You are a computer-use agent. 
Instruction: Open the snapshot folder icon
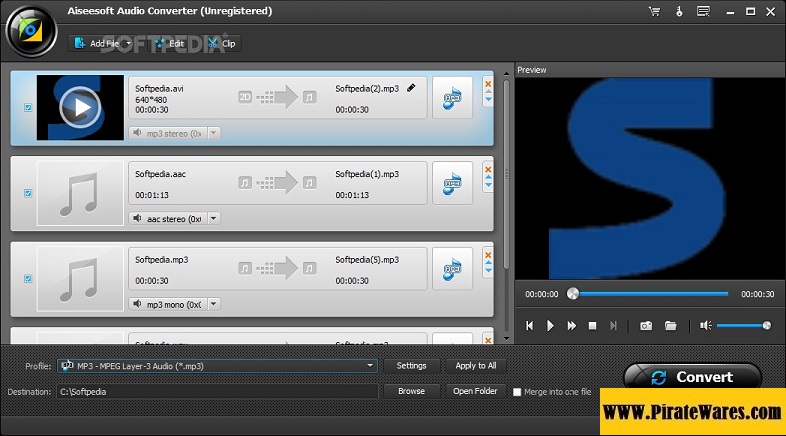click(x=671, y=325)
